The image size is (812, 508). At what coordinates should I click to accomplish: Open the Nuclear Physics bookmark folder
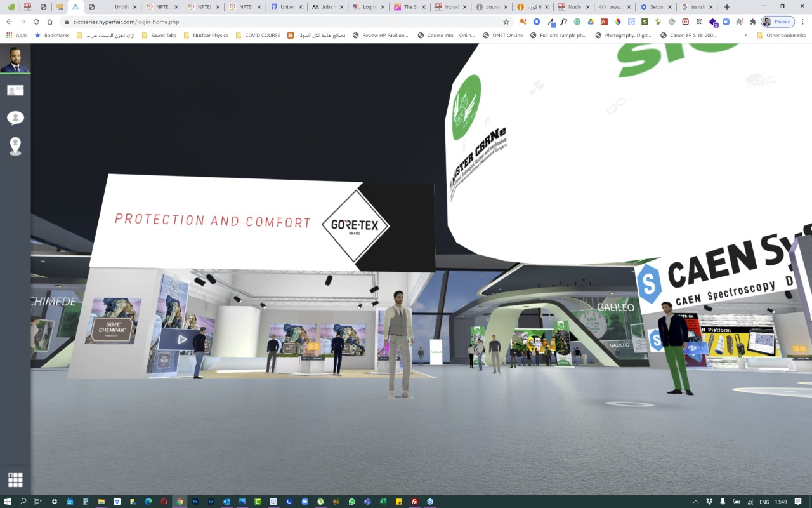(x=206, y=36)
